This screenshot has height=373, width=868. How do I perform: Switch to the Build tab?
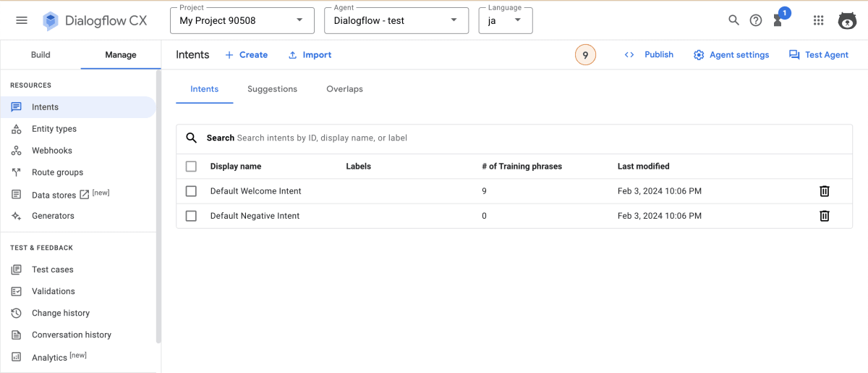click(41, 55)
